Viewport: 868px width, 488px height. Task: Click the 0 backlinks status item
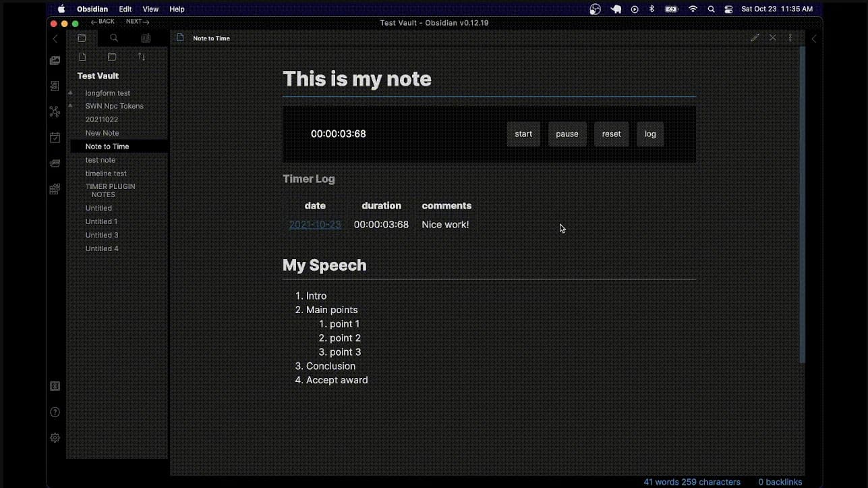click(x=780, y=482)
